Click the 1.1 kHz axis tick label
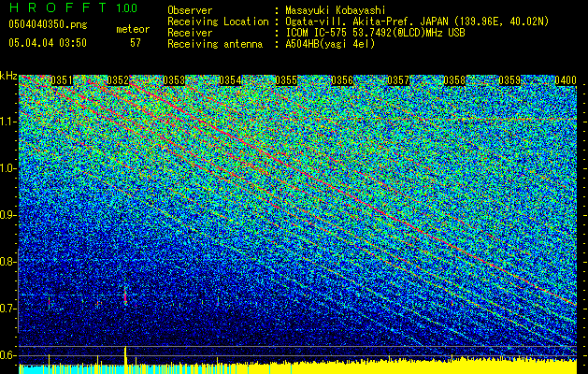 pyautogui.click(x=8, y=122)
